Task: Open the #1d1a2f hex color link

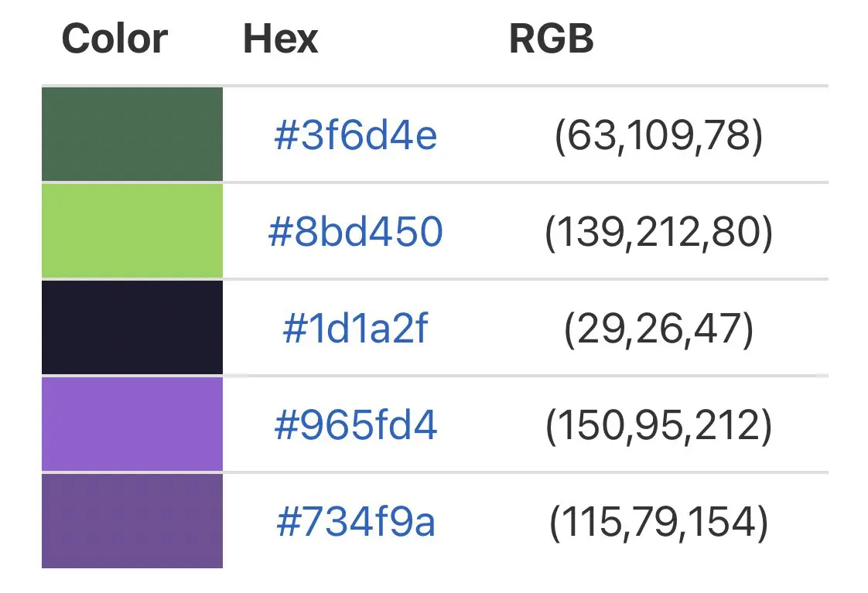Action: [x=355, y=328]
